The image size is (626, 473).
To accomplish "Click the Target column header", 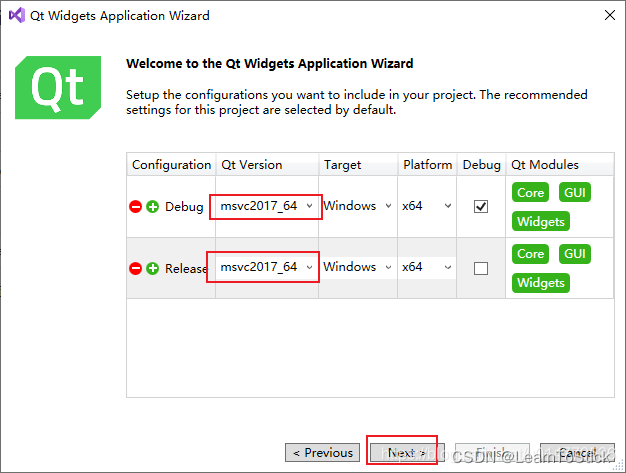I will [358, 164].
